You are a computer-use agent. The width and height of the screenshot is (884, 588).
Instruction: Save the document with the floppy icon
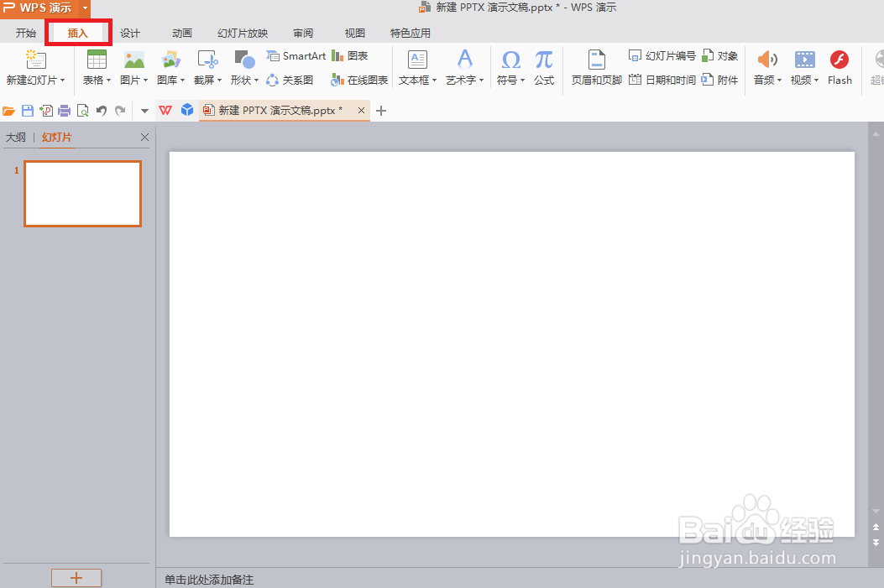pyautogui.click(x=28, y=111)
